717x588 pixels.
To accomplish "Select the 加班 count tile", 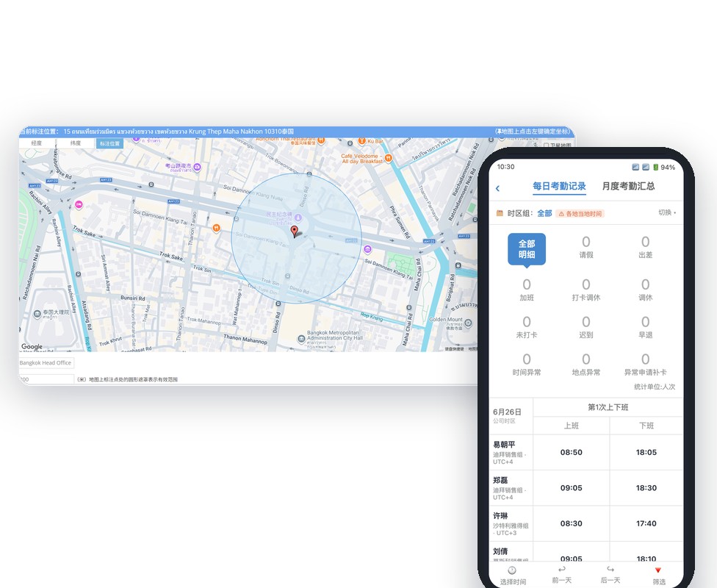I will [526, 290].
